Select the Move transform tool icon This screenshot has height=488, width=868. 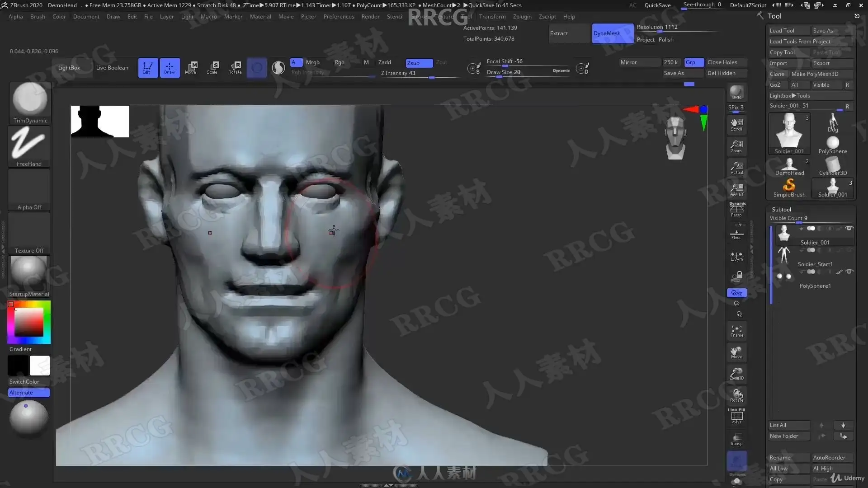click(191, 67)
